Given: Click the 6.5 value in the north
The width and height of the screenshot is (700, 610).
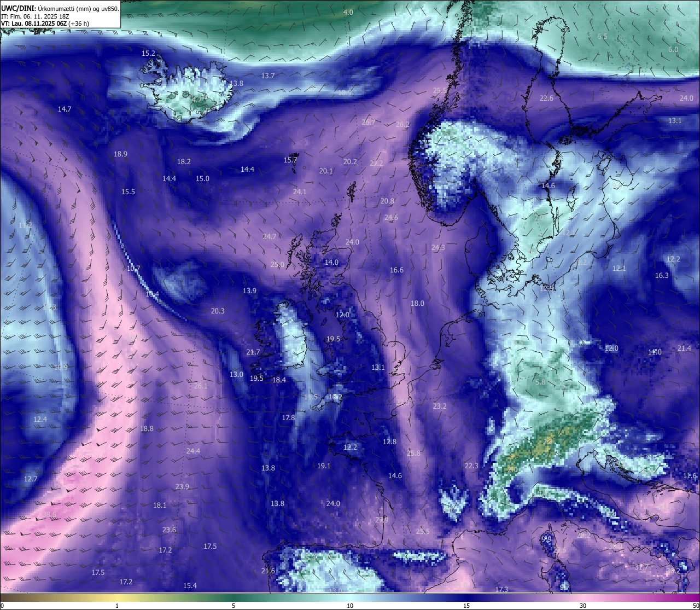Looking at the screenshot, I should pos(602,37).
